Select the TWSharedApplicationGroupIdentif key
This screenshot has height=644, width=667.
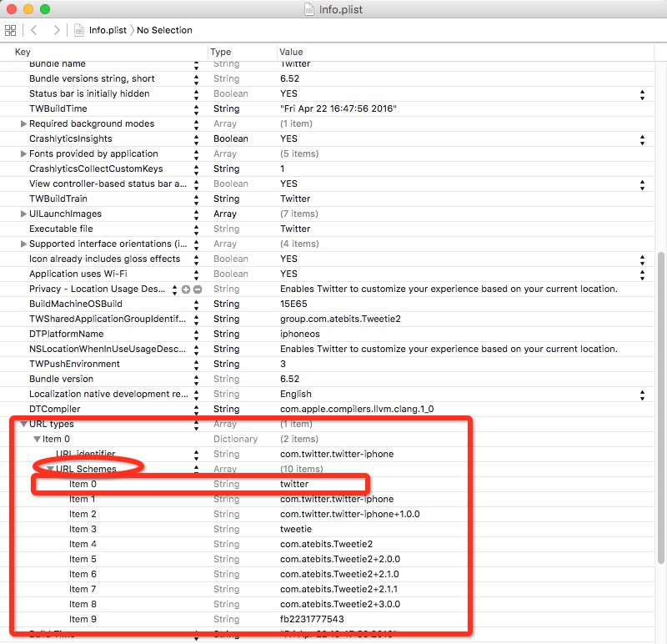108,319
